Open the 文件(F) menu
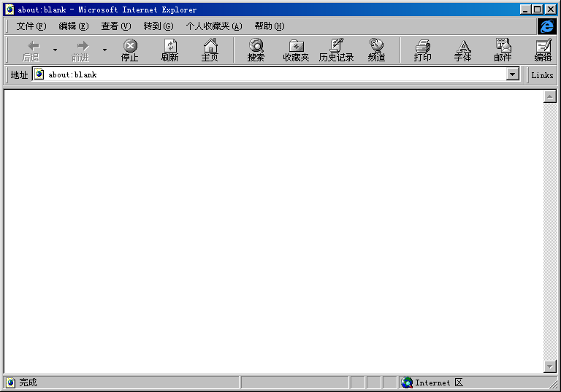561x392 pixels. tap(31, 26)
